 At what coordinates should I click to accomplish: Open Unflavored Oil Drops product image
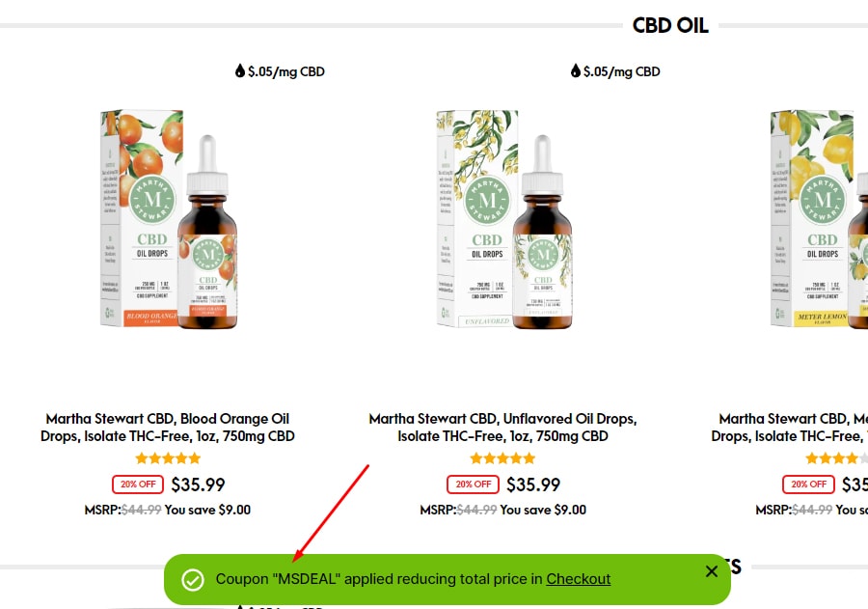pos(503,219)
